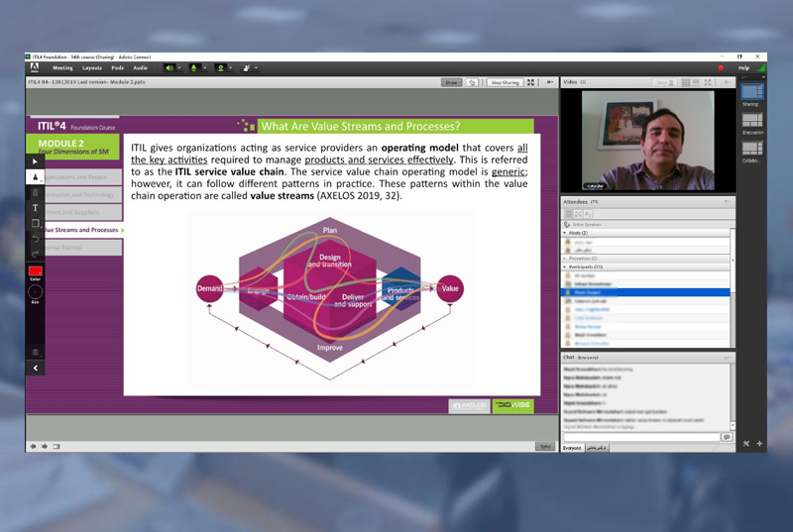
Task: Select the Text tool in draw toolbar
Action: (x=35, y=208)
